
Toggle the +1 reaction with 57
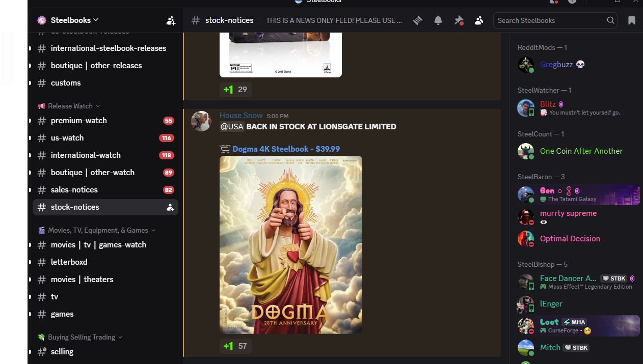coord(235,346)
